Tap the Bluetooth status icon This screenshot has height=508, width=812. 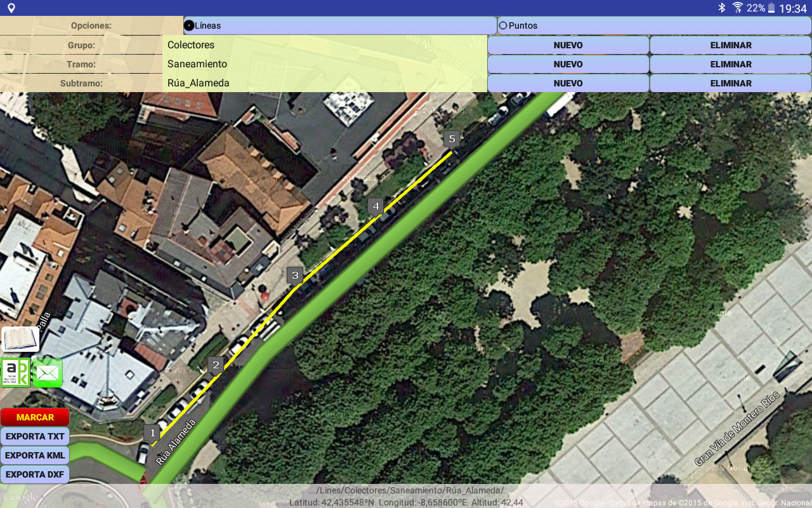[721, 8]
